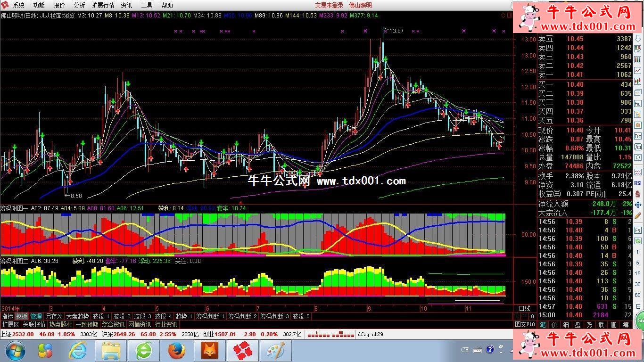The image size is (644, 362).
Task: Click the blue down-arrow icon atop sidebar
Action: pos(638,38)
